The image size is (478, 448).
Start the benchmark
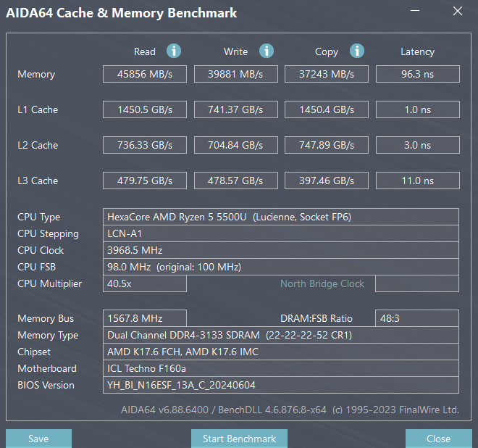pos(239,439)
